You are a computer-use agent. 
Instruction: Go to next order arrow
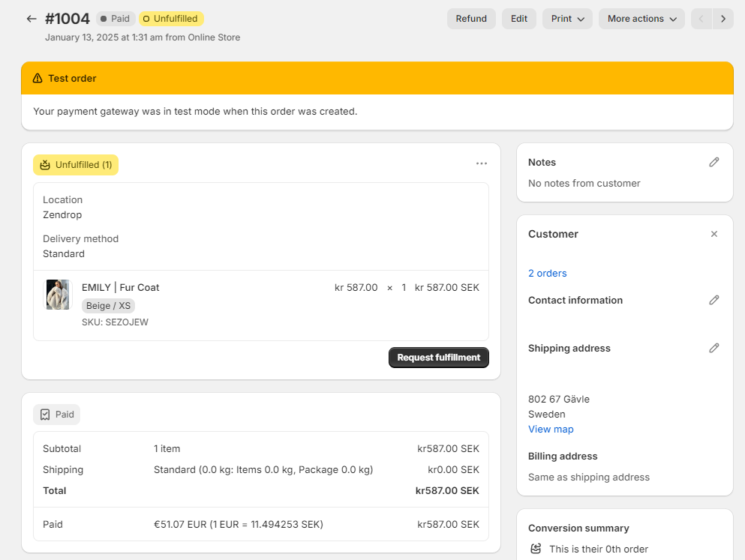[722, 19]
